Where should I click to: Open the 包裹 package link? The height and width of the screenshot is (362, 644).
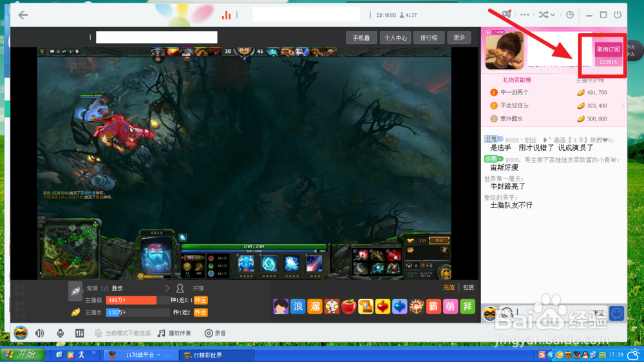click(468, 288)
